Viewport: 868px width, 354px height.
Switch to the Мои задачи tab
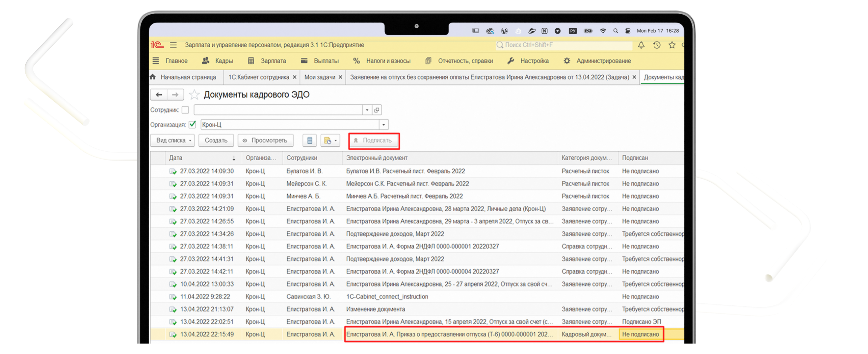(319, 77)
